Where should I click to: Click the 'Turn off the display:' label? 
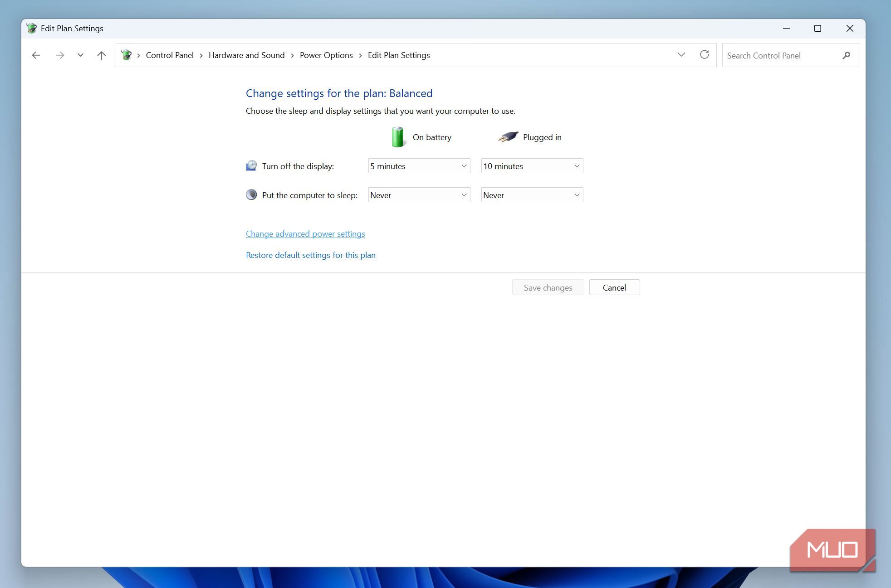[x=298, y=166]
